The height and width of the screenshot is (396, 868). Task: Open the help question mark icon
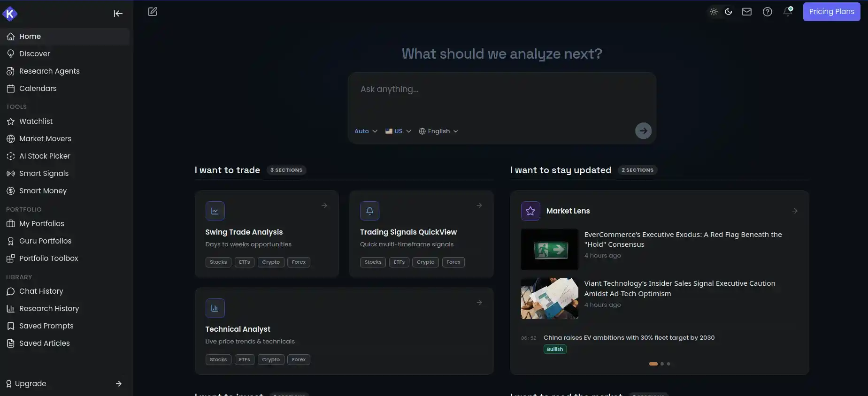point(767,12)
